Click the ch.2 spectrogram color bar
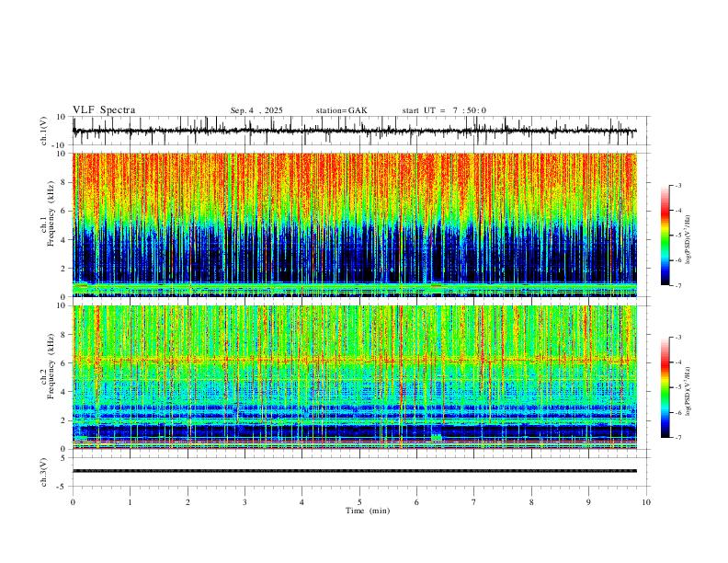This screenshot has width=728, height=563. (665, 387)
